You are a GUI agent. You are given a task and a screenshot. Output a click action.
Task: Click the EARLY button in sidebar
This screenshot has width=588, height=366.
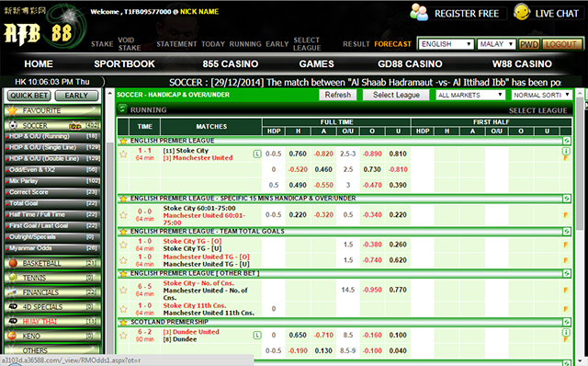pyautogui.click(x=76, y=96)
